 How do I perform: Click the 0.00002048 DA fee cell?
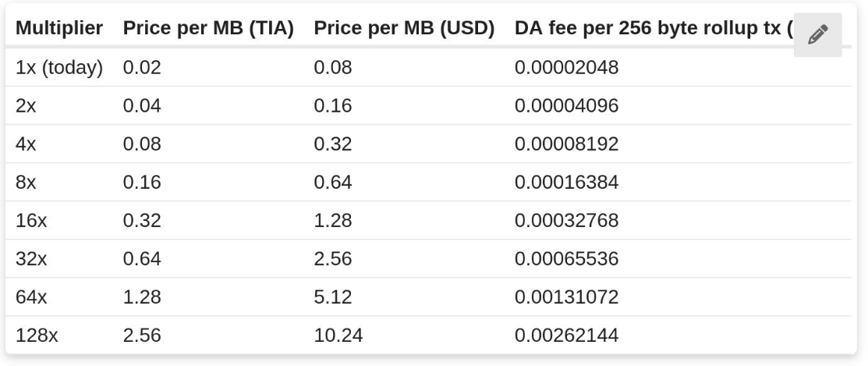tap(566, 68)
